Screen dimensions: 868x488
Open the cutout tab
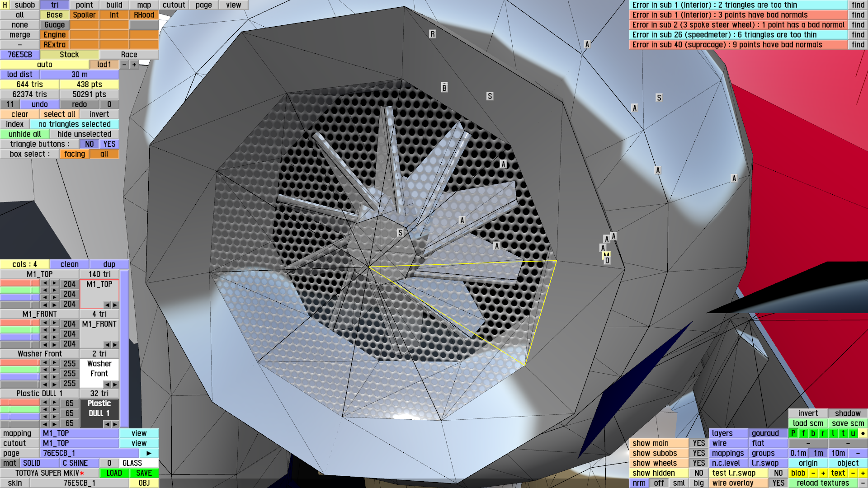pyautogui.click(x=174, y=5)
